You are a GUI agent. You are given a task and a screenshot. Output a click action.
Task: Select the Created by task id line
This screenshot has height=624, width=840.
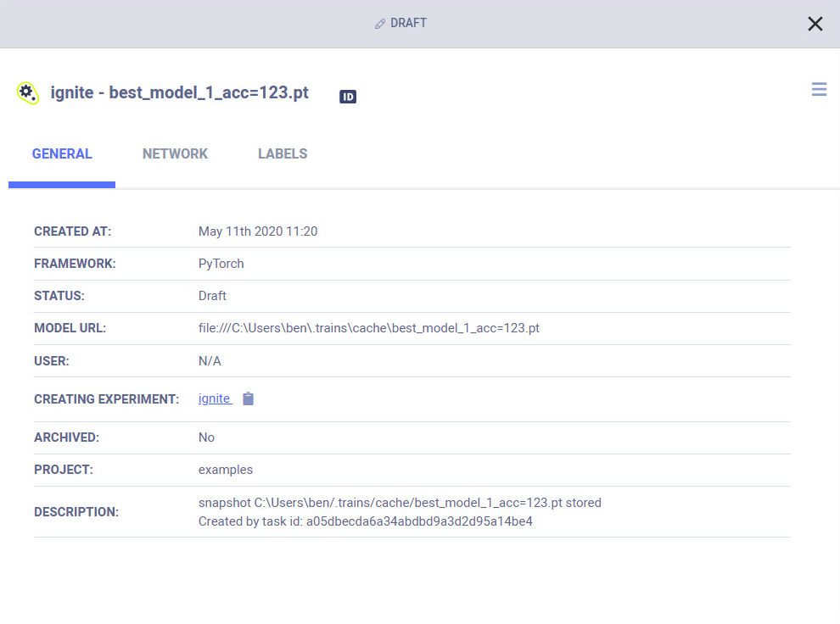pyautogui.click(x=366, y=521)
